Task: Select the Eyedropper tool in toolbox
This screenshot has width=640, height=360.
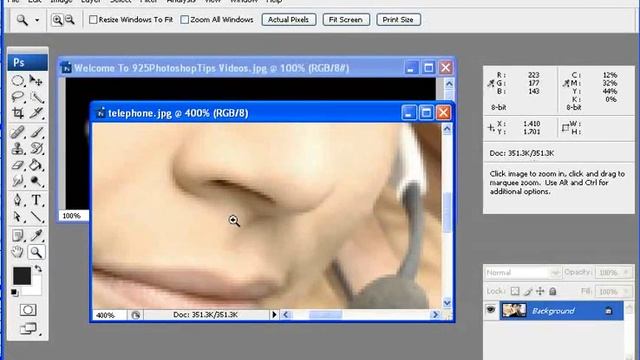Action: point(36,236)
